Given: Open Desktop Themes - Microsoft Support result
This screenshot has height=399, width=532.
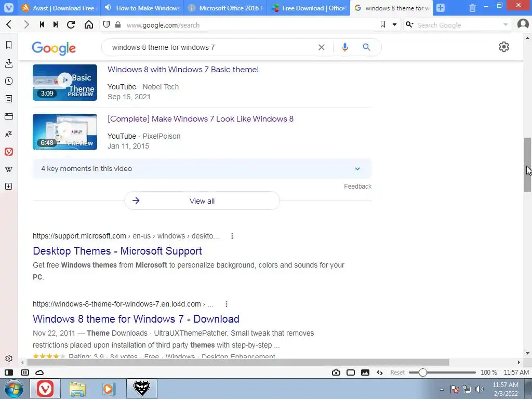Looking at the screenshot, I should click(x=117, y=251).
